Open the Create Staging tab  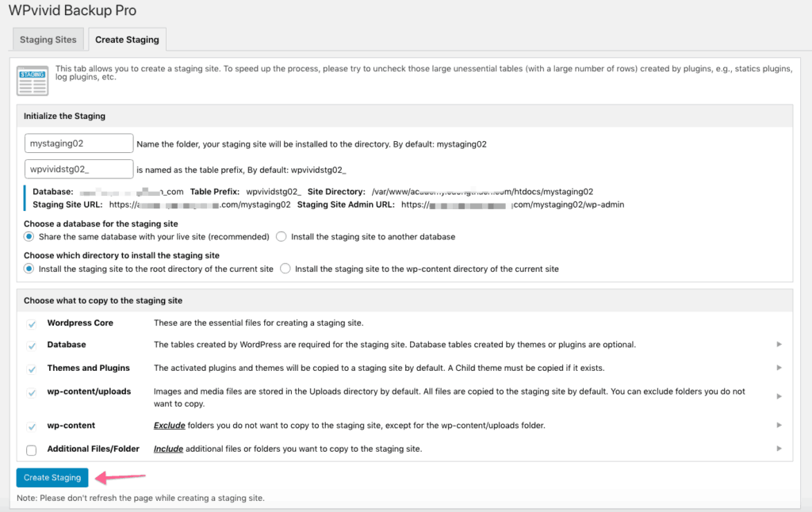127,40
